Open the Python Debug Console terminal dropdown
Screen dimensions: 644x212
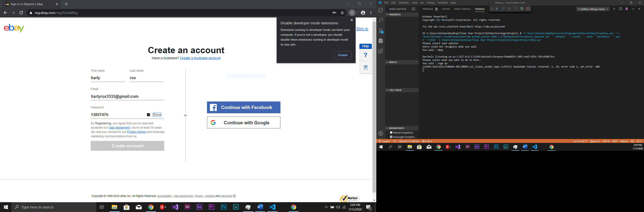click(x=593, y=9)
